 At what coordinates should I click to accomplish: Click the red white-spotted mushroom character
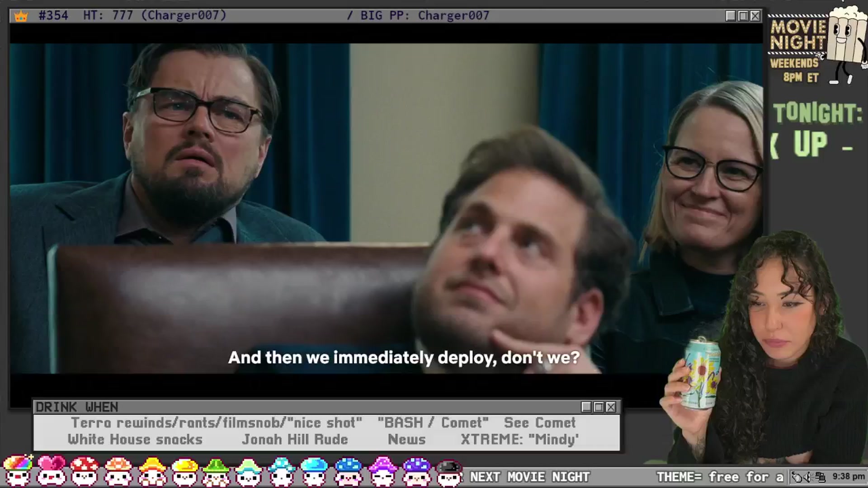tap(85, 471)
